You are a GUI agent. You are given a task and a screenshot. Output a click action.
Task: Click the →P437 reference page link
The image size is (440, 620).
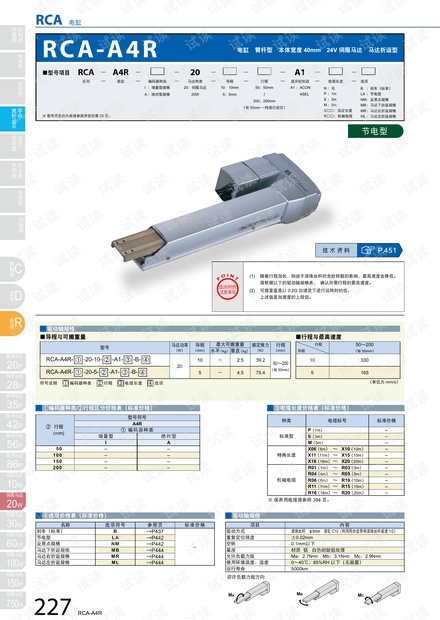[x=155, y=531]
